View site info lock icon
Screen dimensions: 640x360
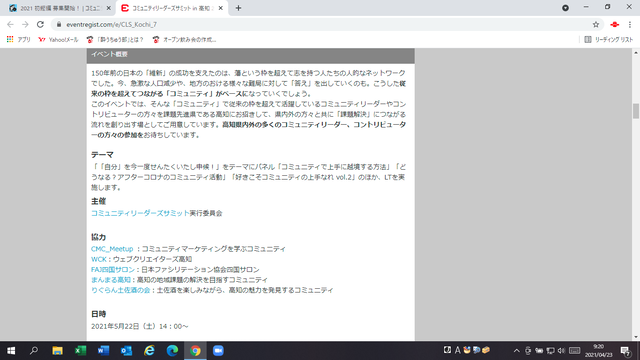59,24
